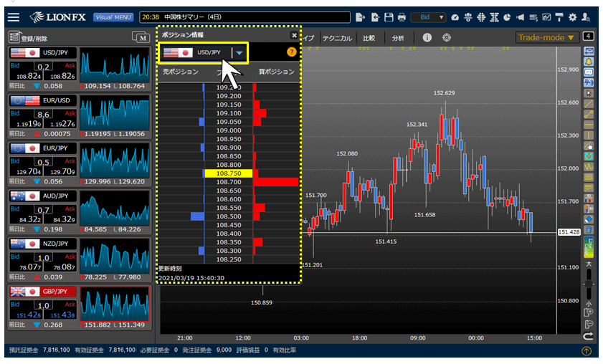The height and width of the screenshot is (364, 603).
Task: Click the M icon above rate panels
Action: [140, 37]
